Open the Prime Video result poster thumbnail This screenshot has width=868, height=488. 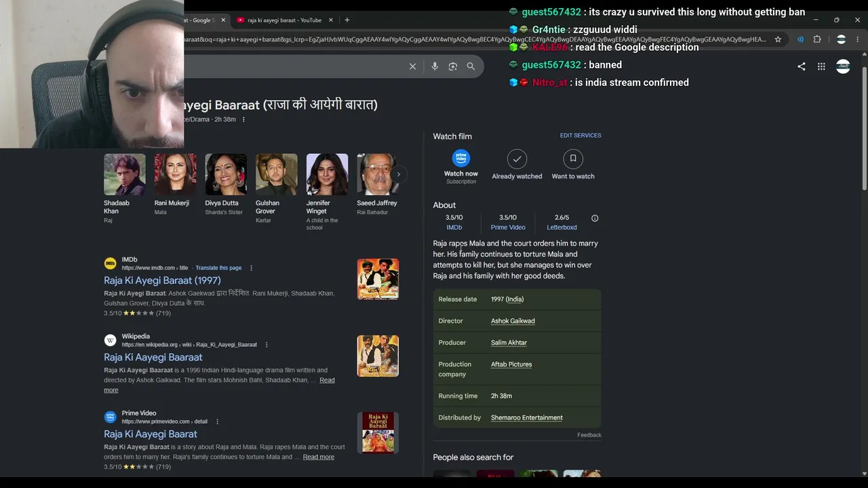(378, 432)
